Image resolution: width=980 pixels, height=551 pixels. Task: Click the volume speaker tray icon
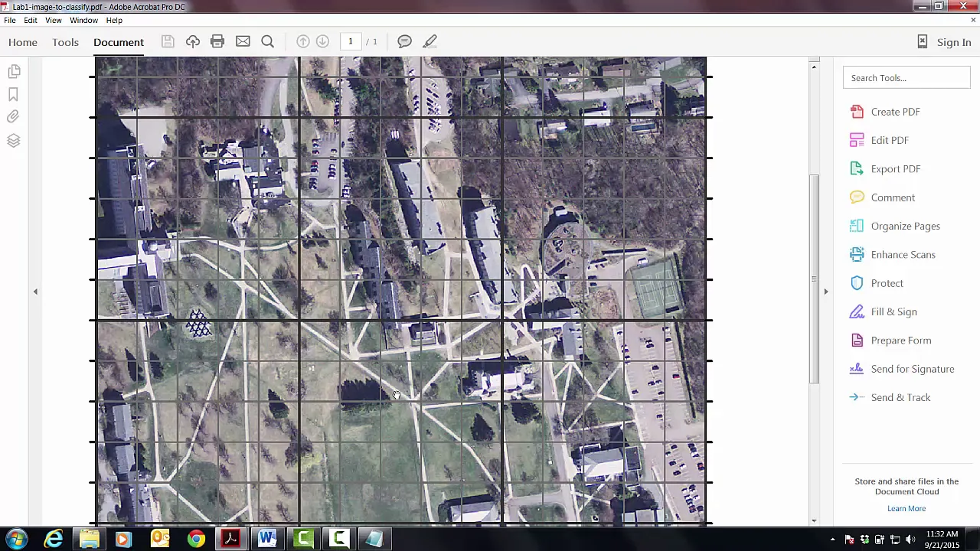click(910, 540)
